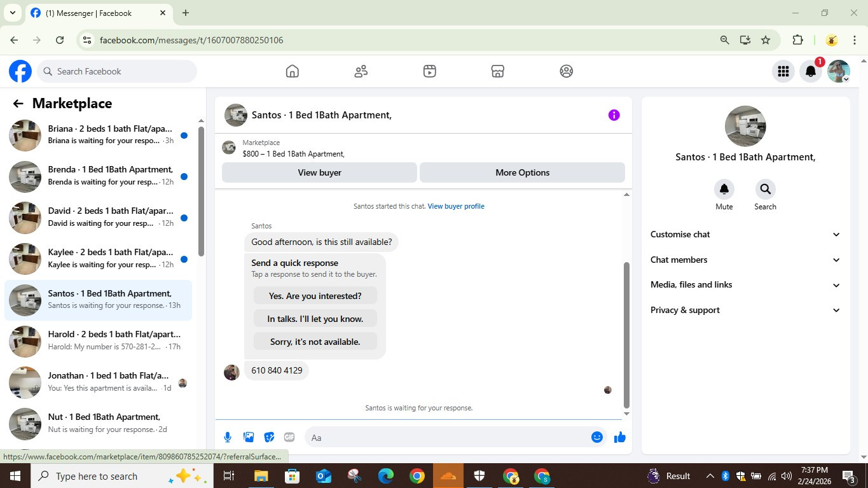
Task: Open the Video (Watch) icon
Action: pyautogui.click(x=430, y=71)
